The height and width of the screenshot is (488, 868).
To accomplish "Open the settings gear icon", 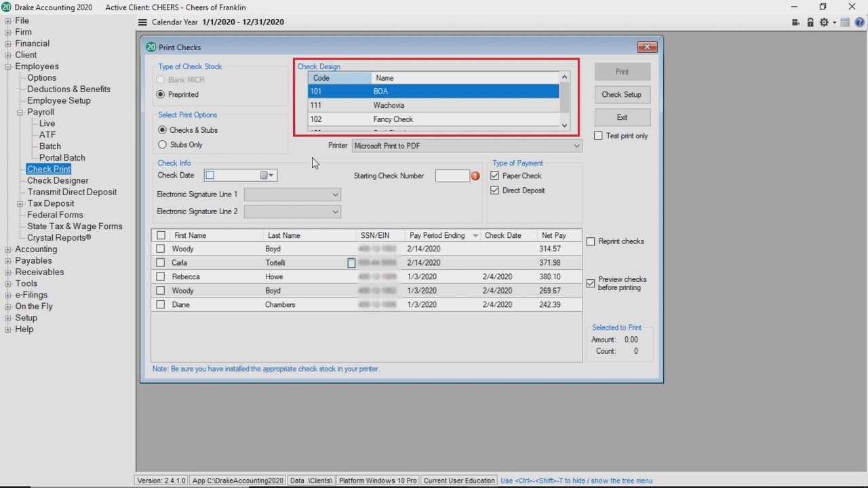I will coord(824,22).
